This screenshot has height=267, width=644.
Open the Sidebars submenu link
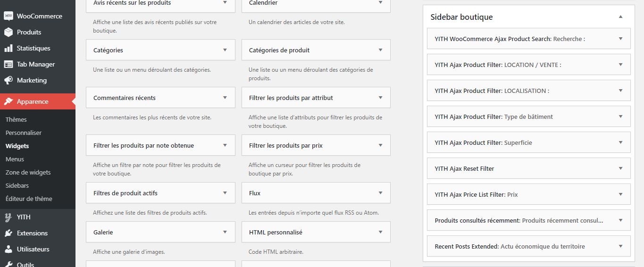[17, 185]
